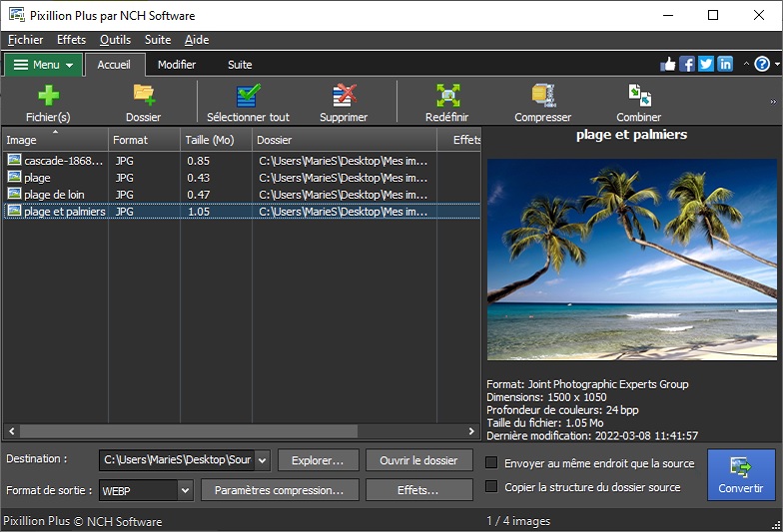Image resolution: width=783 pixels, height=532 pixels.
Task: Open the Effets menu
Action: point(72,40)
